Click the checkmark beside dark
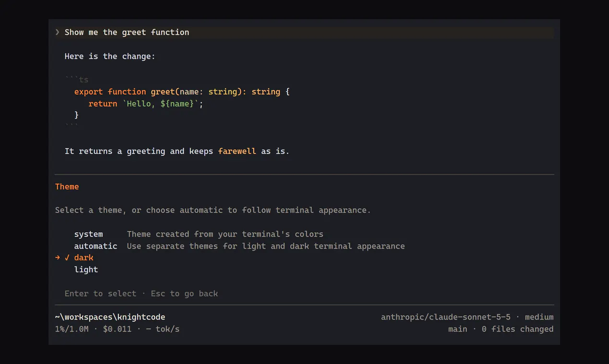 pos(67,258)
